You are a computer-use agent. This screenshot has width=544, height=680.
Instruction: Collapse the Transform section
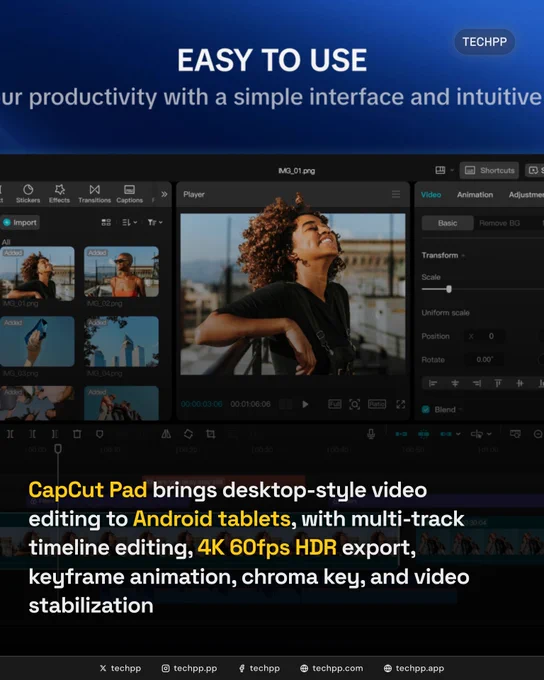click(463, 255)
